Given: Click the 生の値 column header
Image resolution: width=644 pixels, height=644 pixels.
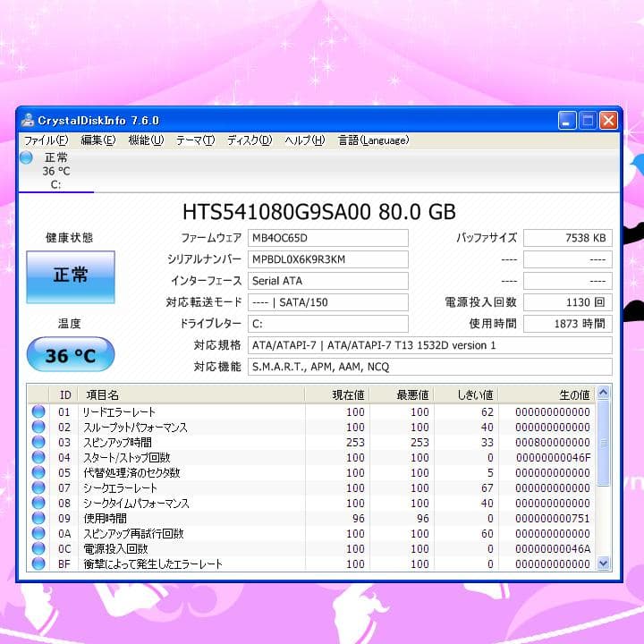Looking at the screenshot, I should (x=547, y=394).
